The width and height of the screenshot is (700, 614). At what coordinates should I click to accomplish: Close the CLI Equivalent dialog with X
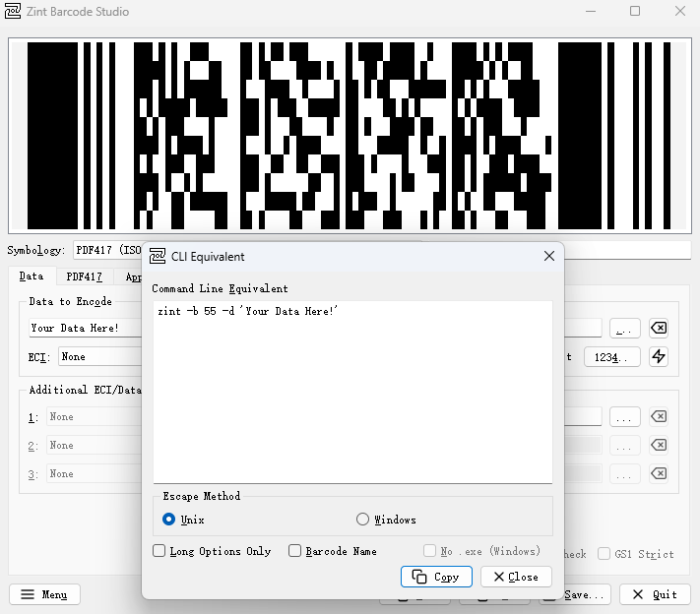tap(549, 257)
